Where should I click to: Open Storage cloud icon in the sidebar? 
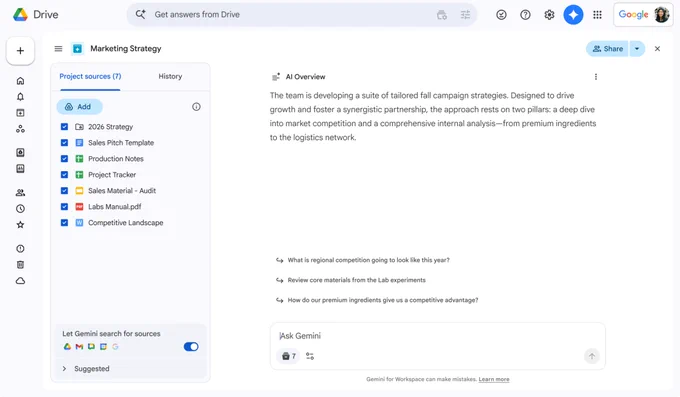coord(20,281)
